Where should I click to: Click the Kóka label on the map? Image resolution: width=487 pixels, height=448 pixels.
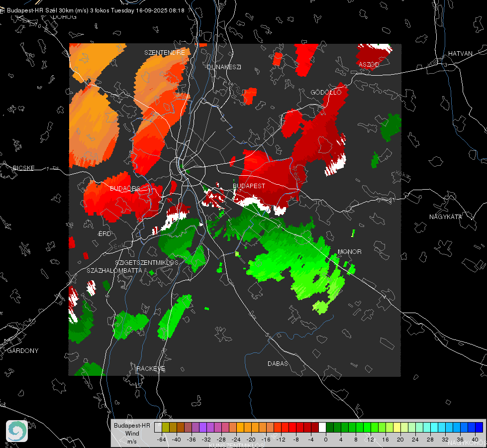coord(402,175)
